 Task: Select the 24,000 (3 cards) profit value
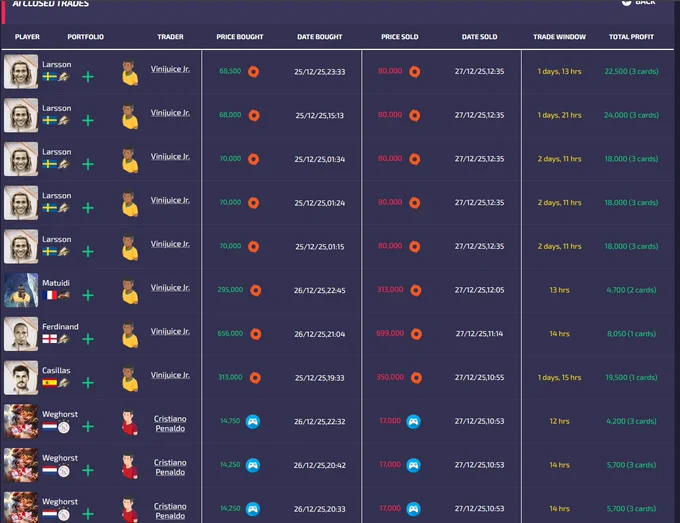(631, 115)
